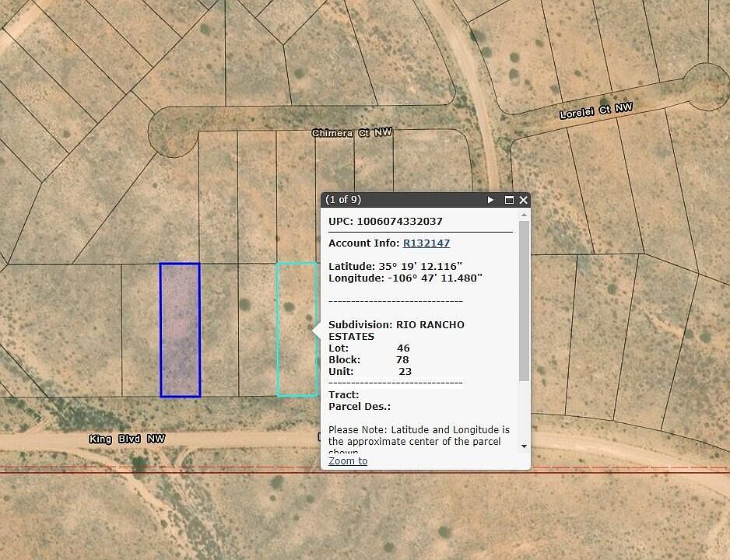Image resolution: width=730 pixels, height=560 pixels.
Task: Click the Longitude coordinate text
Action: coord(405,278)
